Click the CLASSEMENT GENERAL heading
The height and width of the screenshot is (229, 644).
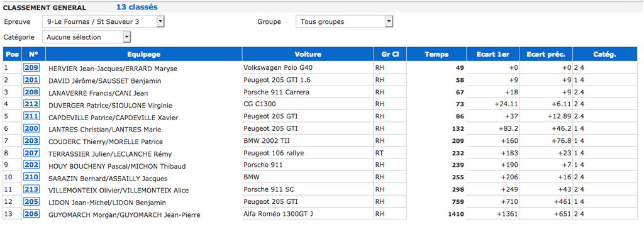(x=45, y=8)
